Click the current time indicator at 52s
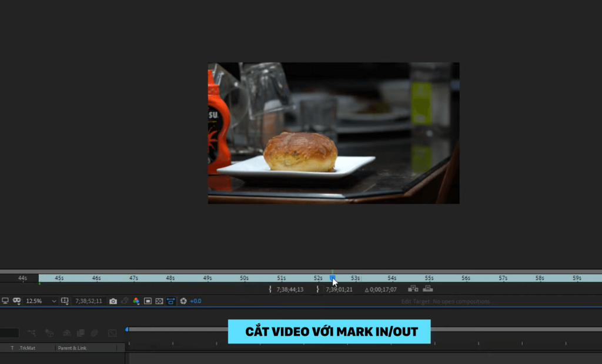Screen dimensions: 602x364 tap(333, 278)
